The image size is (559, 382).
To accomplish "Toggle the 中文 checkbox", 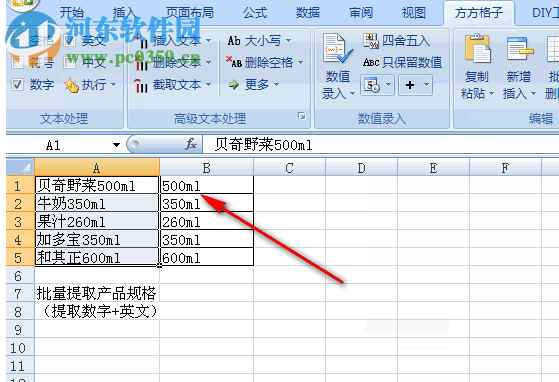I will coord(70,63).
